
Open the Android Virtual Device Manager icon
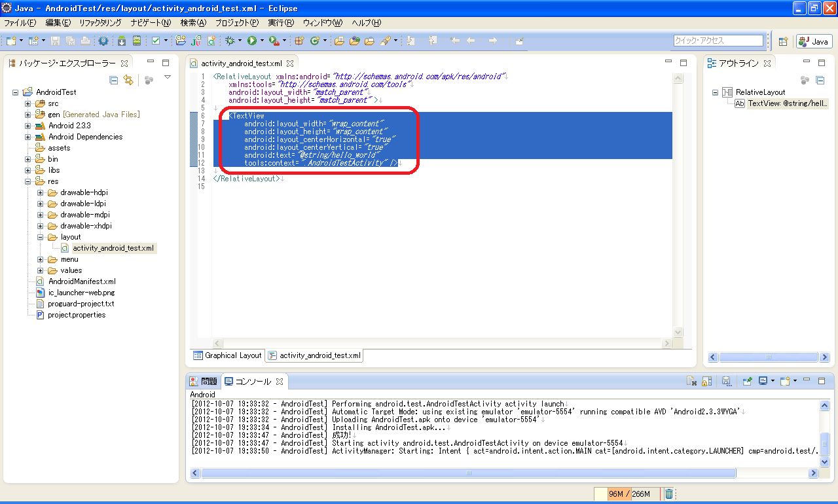click(136, 41)
